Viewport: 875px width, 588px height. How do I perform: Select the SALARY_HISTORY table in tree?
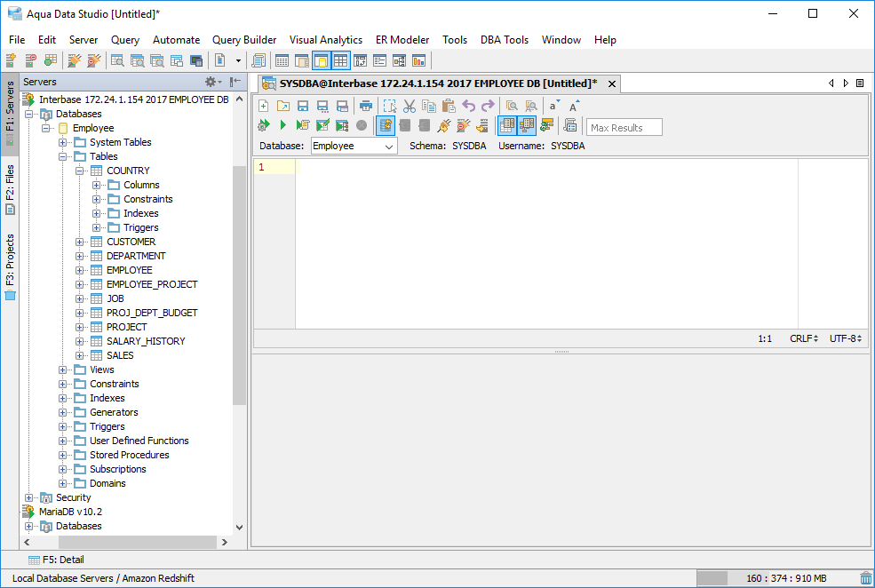pyautogui.click(x=146, y=341)
